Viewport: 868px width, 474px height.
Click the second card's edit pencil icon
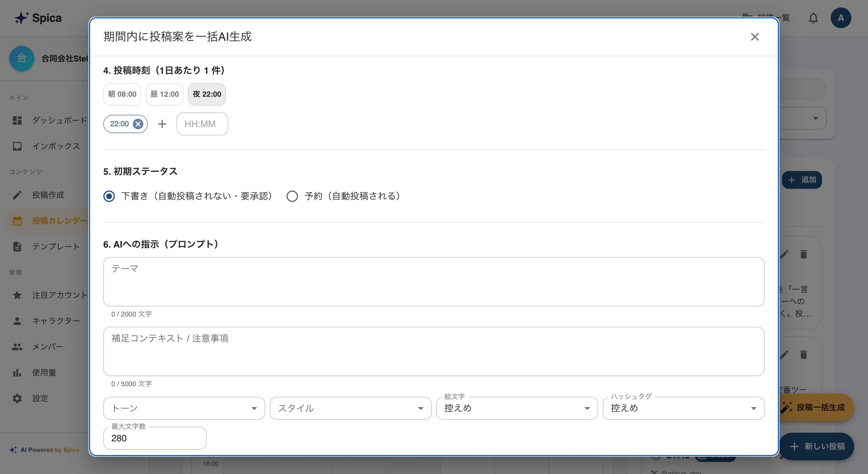pos(784,355)
